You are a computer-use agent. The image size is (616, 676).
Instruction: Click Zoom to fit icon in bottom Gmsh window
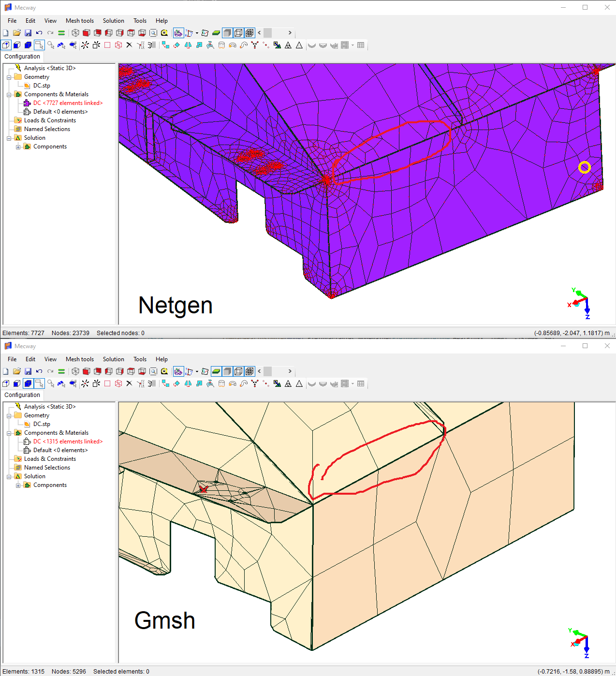click(x=153, y=371)
